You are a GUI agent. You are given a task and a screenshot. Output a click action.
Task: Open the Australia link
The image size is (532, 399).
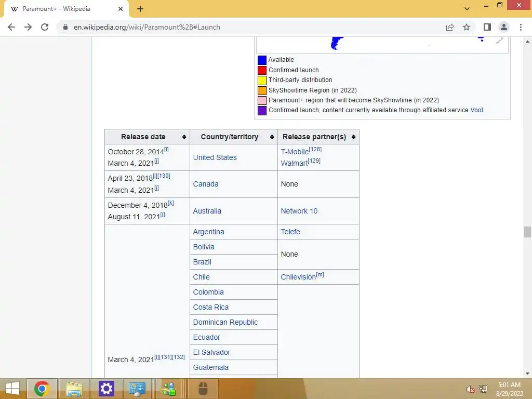(x=207, y=211)
